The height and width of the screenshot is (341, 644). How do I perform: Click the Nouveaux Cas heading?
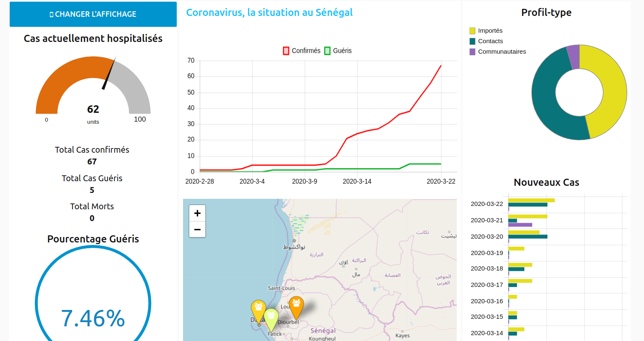click(546, 182)
